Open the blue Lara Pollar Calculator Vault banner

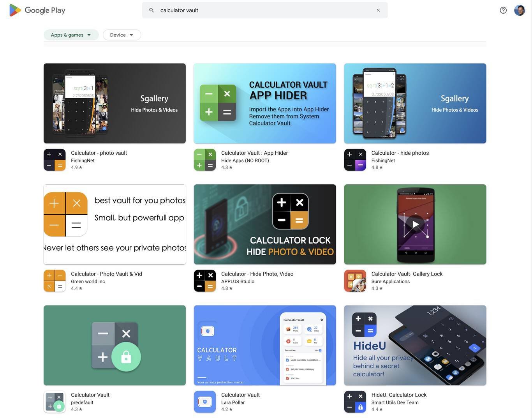pos(265,346)
